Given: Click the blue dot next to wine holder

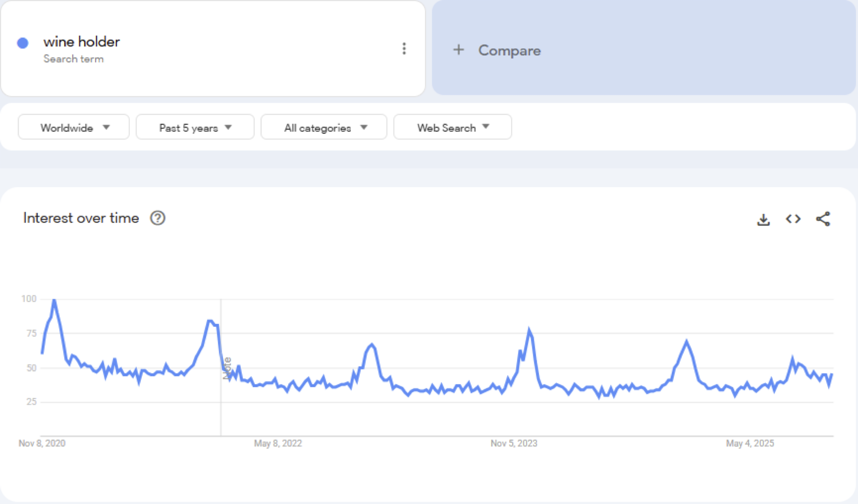Looking at the screenshot, I should coord(23,43).
